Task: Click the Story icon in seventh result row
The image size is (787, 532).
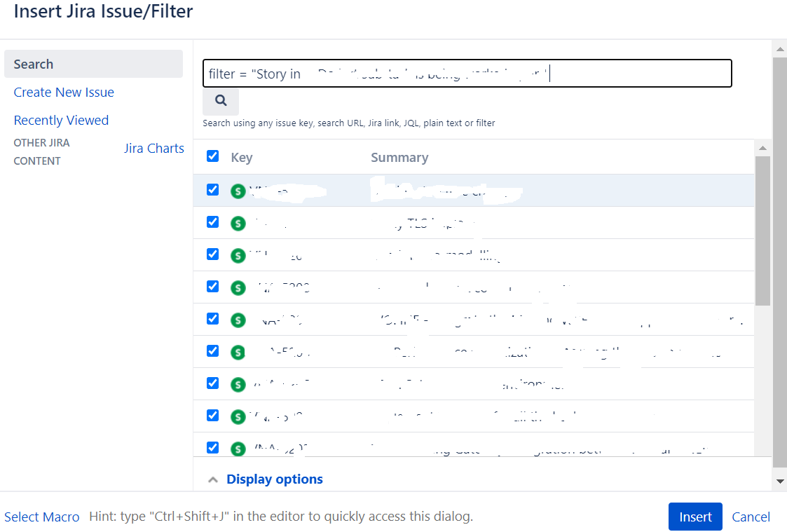Action: coord(238,384)
